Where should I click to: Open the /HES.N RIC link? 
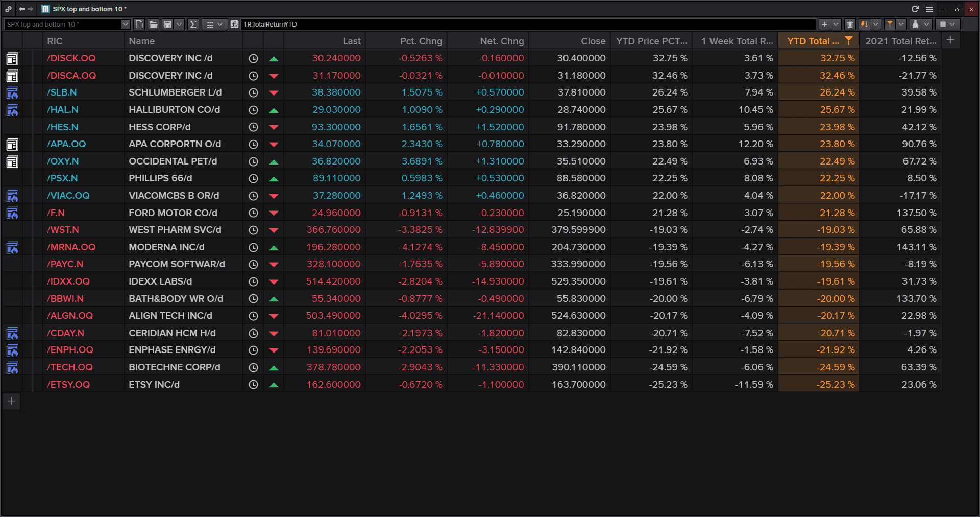pos(63,127)
